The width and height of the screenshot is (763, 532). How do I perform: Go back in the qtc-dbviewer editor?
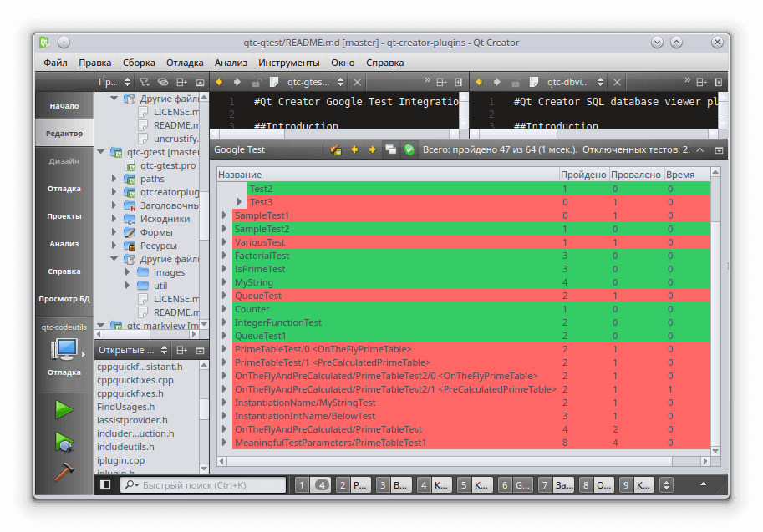coord(479,82)
